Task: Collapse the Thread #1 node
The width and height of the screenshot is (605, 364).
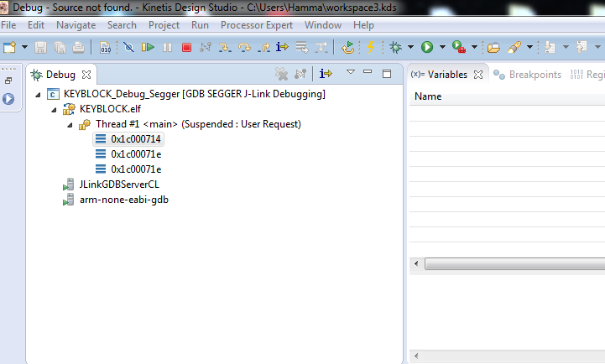Action: 70,125
